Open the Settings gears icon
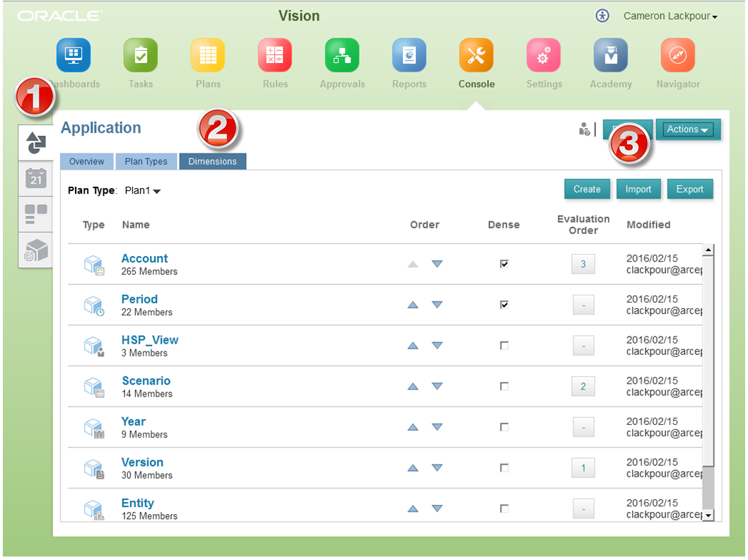Image resolution: width=748 pixels, height=560 pixels. click(x=544, y=55)
